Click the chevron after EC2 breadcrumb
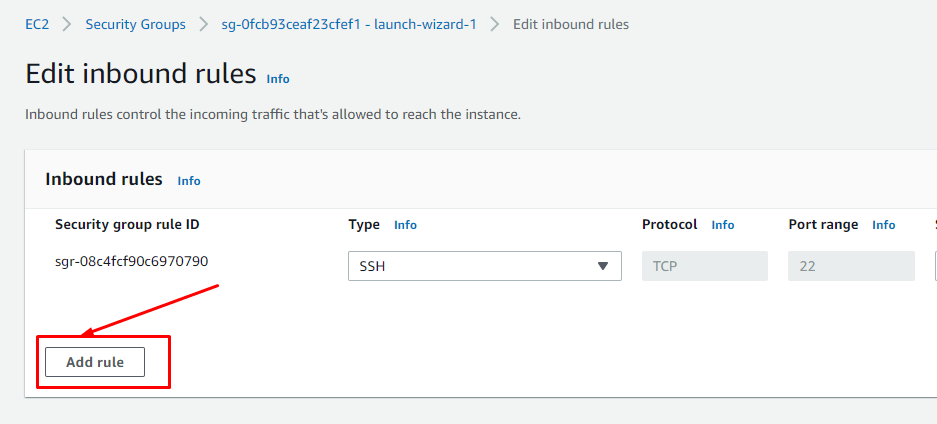The image size is (937, 424). click(67, 24)
